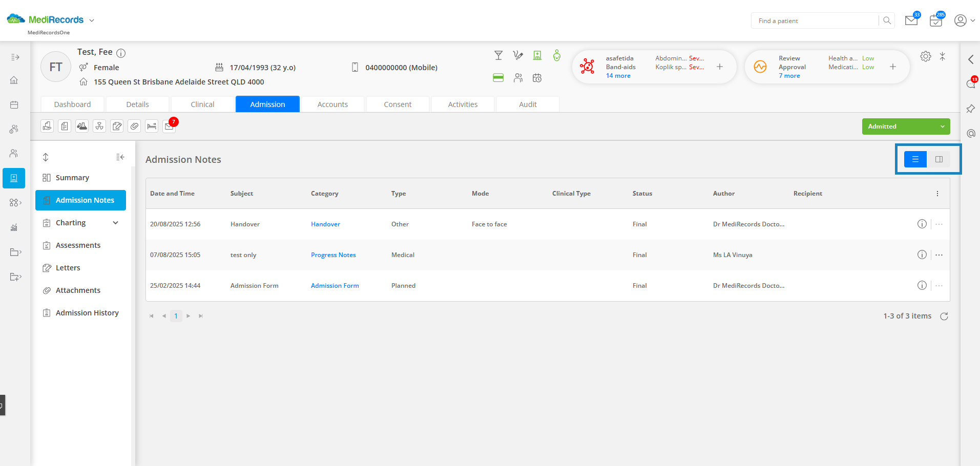Open the envelope icon with 7 badge
Screen dimensions: 980x466
[169, 126]
